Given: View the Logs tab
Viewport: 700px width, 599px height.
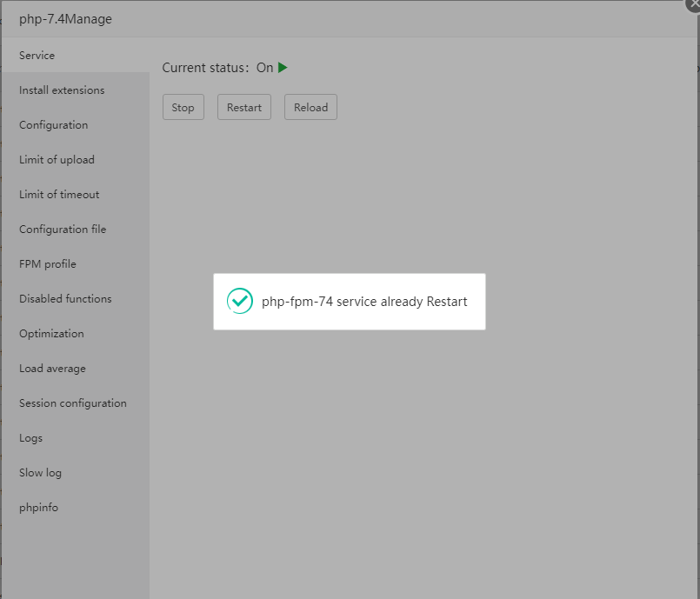Looking at the screenshot, I should pyautogui.click(x=75, y=438).
